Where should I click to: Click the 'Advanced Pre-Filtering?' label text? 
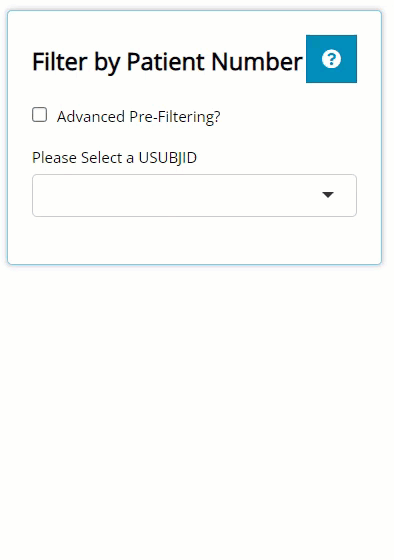coord(139,117)
